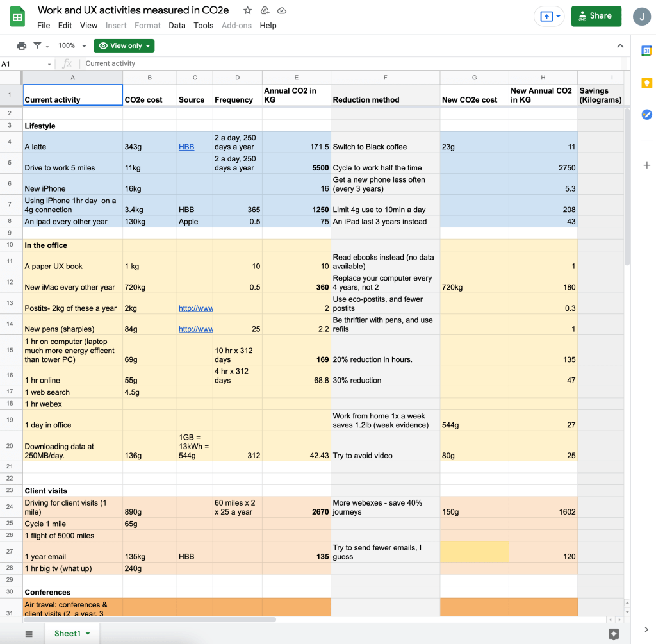Star this spreadsheet document
The height and width of the screenshot is (644, 656).
click(247, 10)
